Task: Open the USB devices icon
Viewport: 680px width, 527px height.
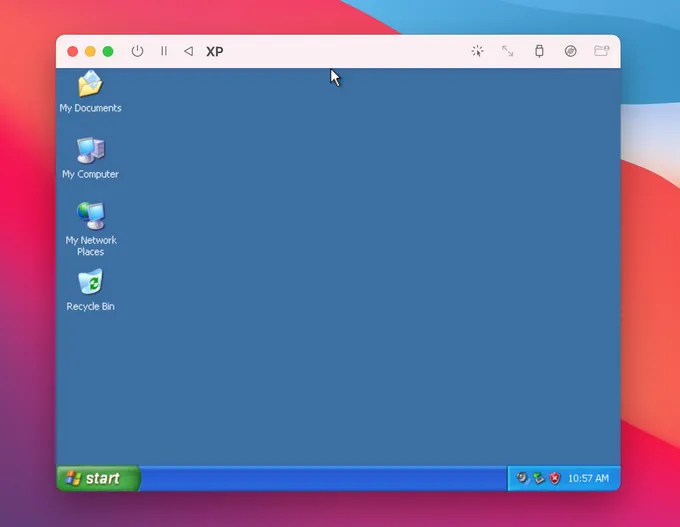Action: (539, 51)
